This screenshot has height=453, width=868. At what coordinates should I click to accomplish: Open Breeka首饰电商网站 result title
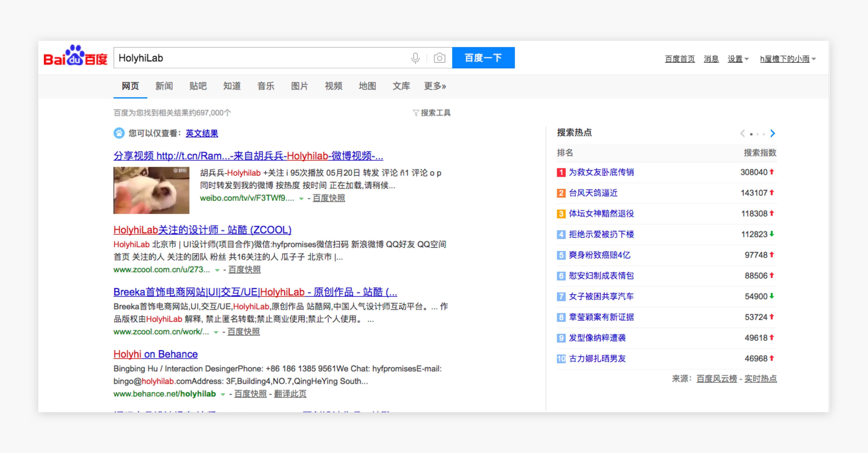click(x=255, y=292)
